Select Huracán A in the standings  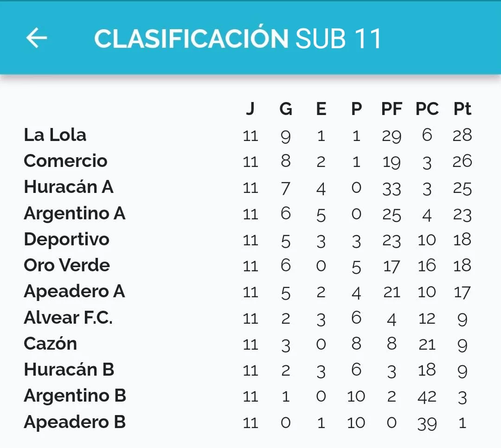point(69,187)
